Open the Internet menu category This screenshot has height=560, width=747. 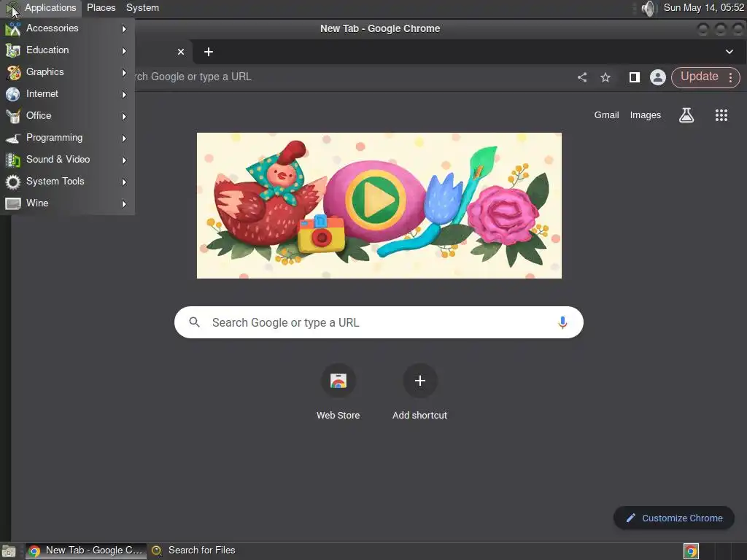[x=67, y=94]
